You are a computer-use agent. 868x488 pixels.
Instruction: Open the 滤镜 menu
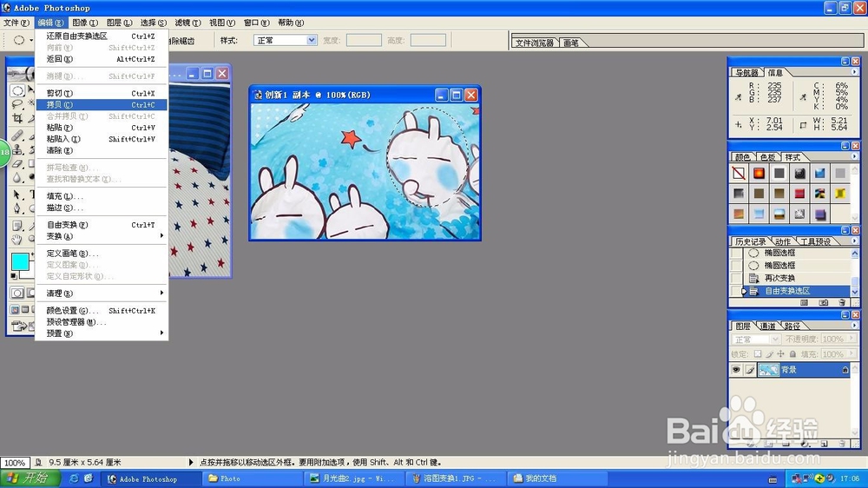[187, 23]
